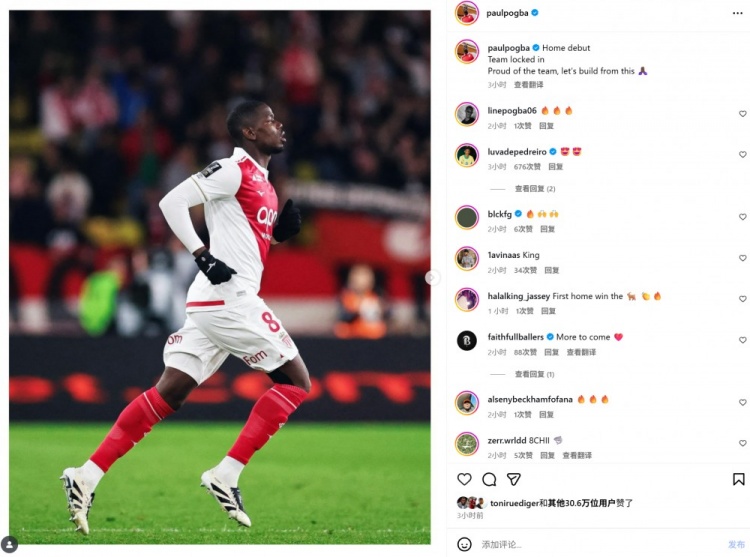The height and width of the screenshot is (557, 750).
Task: Expand luvadepedreiro's two replies
Action: click(x=535, y=189)
